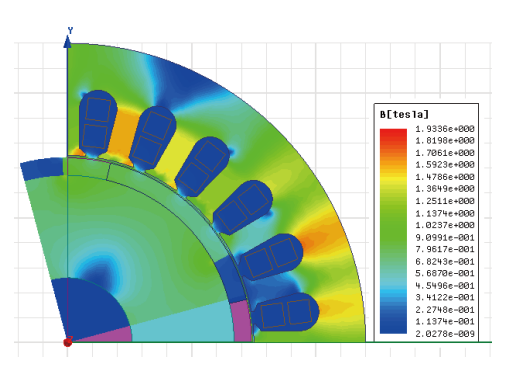Viewport: 505px width, 366px height.
Task: Select the bottommost stator slot near the X axis
Action: click(x=285, y=313)
